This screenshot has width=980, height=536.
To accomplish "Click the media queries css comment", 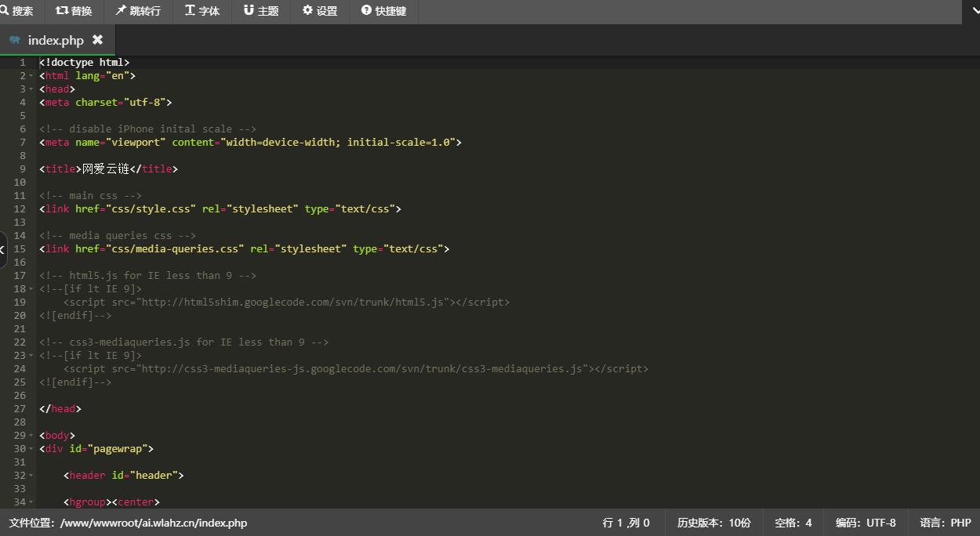I will point(118,236).
